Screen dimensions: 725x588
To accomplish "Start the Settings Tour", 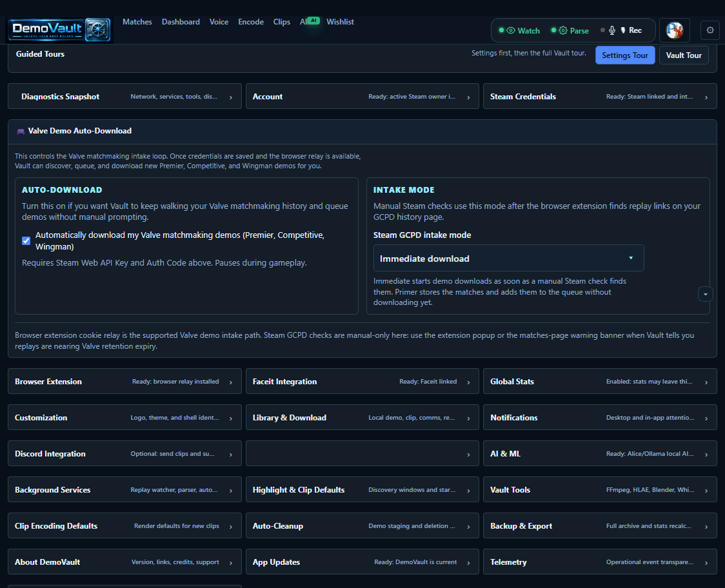I will click(x=624, y=55).
